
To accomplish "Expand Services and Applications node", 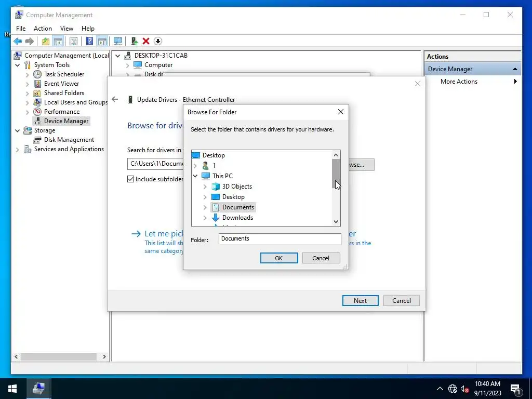I will coord(18,149).
